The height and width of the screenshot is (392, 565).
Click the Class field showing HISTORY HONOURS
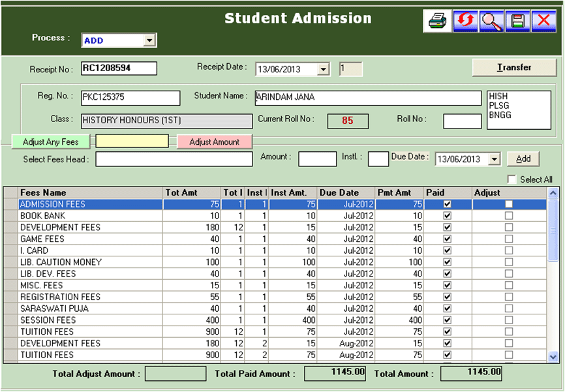[166, 121]
